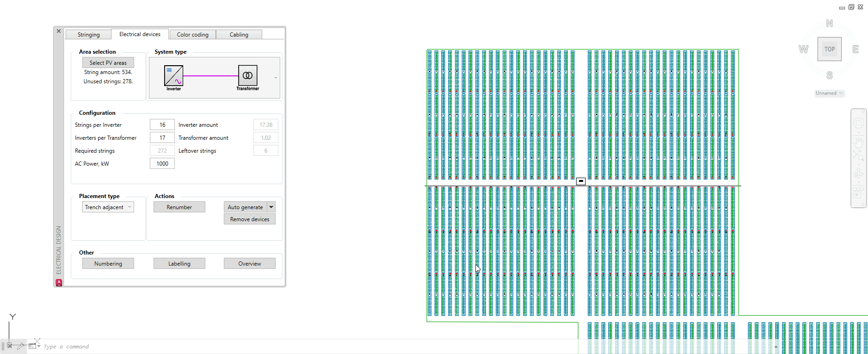This screenshot has width=868, height=354.
Task: Select the Pan hand tool in navigation bar
Action: [859, 142]
